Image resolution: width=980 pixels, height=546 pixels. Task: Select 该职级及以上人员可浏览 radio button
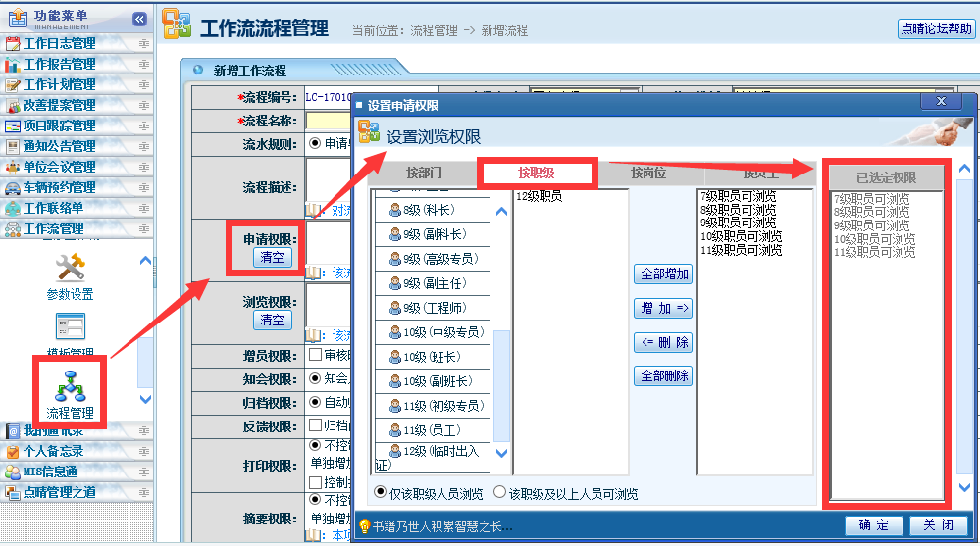coord(499,492)
